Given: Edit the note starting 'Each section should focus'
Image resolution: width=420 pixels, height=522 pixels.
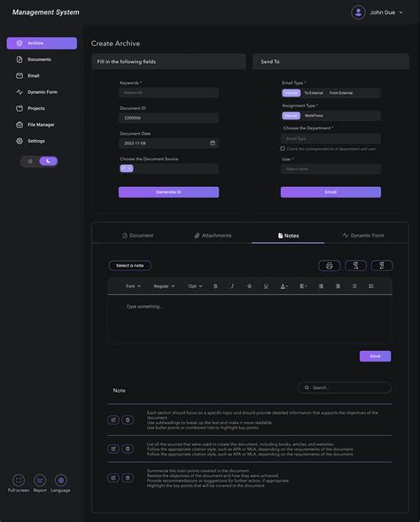Looking at the screenshot, I should pos(113,420).
